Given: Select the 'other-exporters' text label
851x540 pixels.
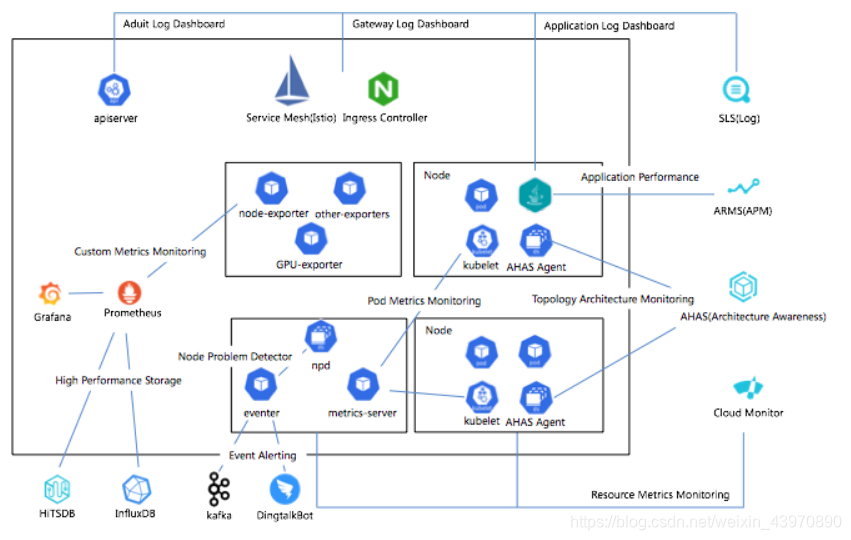Looking at the screenshot, I should coord(352,214).
